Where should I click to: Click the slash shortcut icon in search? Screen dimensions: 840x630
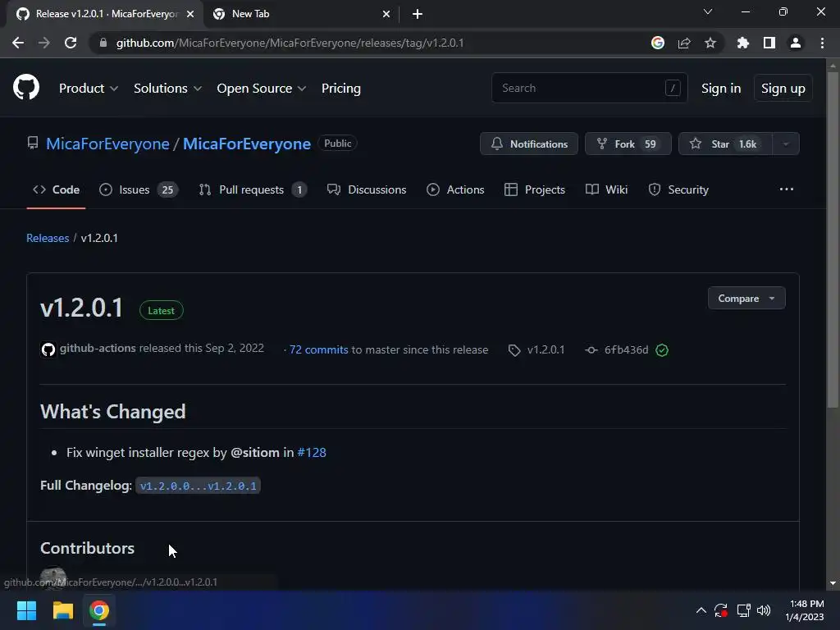tap(673, 88)
